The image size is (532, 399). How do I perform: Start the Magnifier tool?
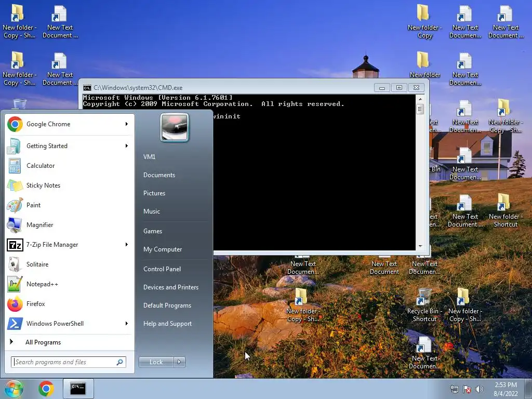[x=69, y=224]
